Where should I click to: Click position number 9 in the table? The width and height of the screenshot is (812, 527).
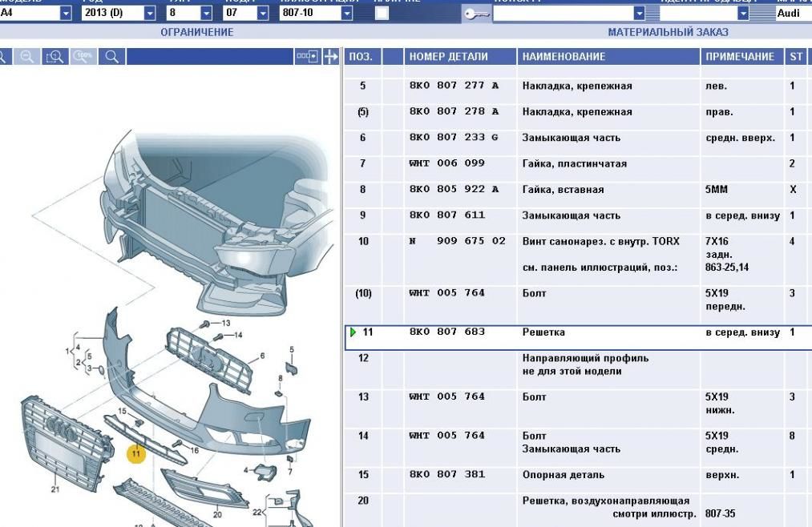pyautogui.click(x=362, y=215)
